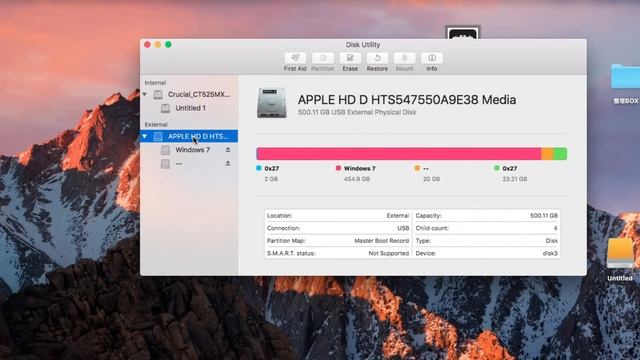This screenshot has width=640, height=360.
Task: Click the orange '--' legend entry of 20 GB
Action: [x=427, y=173]
